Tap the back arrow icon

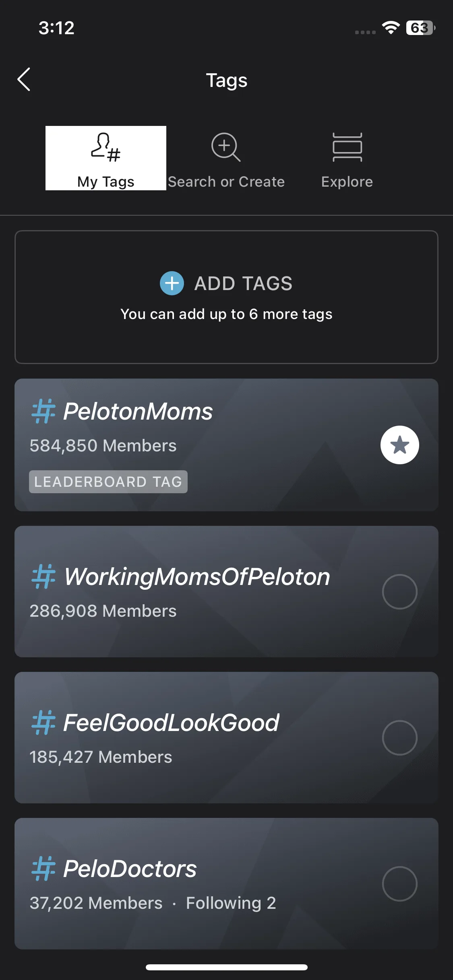pyautogui.click(x=24, y=79)
